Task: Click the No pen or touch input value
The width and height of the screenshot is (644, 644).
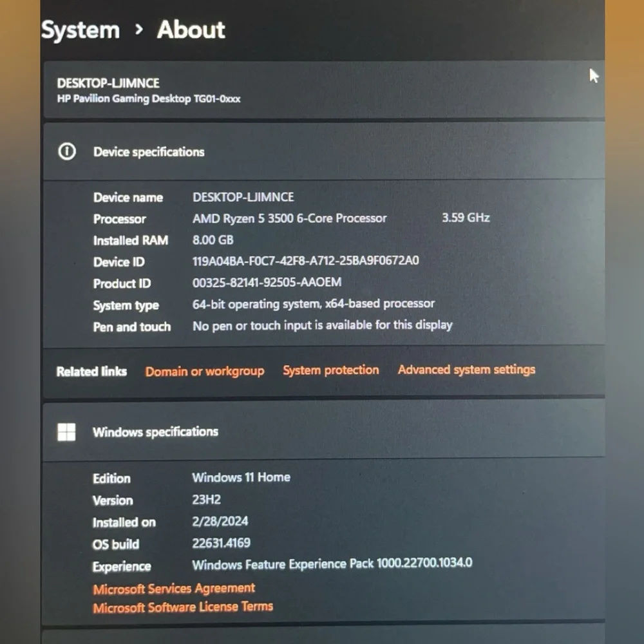Action: click(323, 325)
